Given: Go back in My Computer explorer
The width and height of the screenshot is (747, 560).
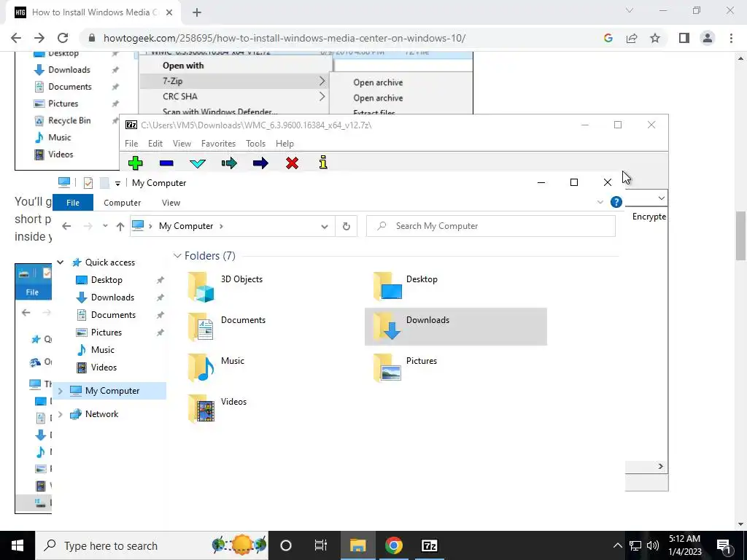Looking at the screenshot, I should click(66, 226).
